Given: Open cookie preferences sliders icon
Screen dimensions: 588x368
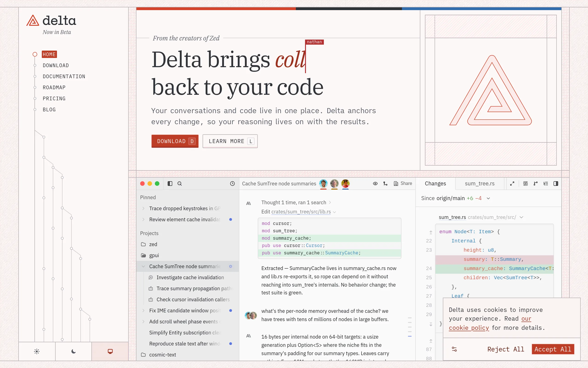Looking at the screenshot, I should 454,349.
